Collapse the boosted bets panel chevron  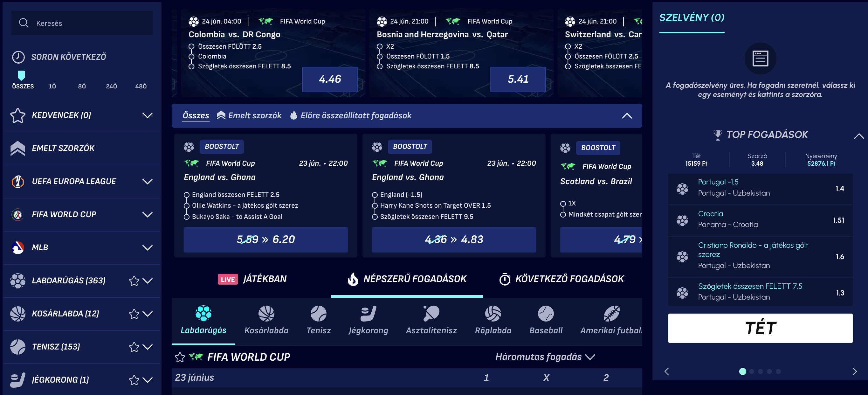(x=627, y=115)
